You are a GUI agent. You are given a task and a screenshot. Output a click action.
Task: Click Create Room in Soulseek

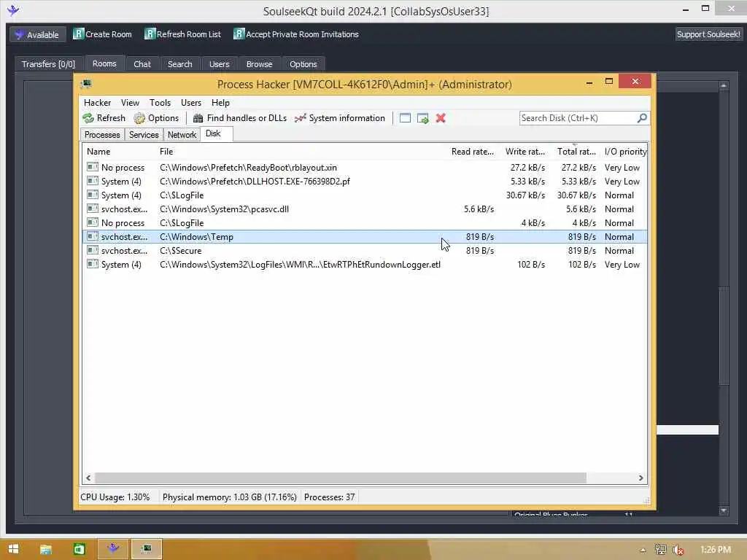point(102,34)
